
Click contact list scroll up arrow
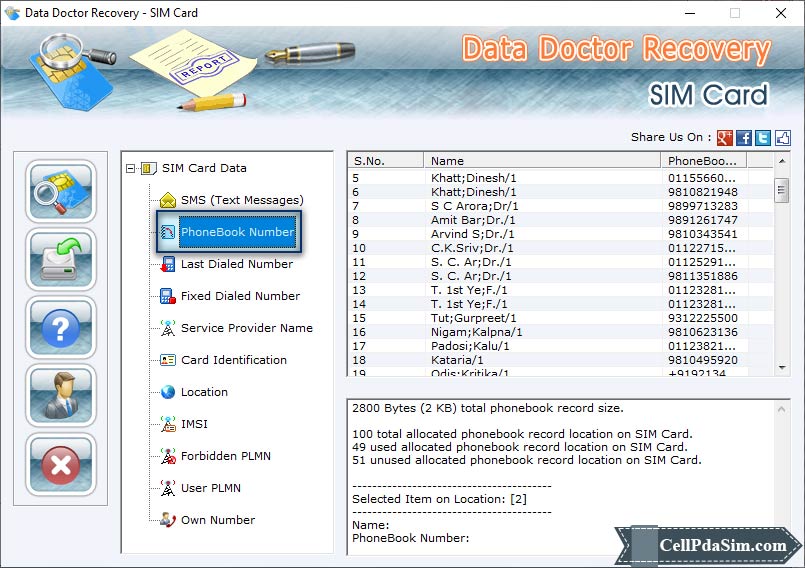coord(782,161)
